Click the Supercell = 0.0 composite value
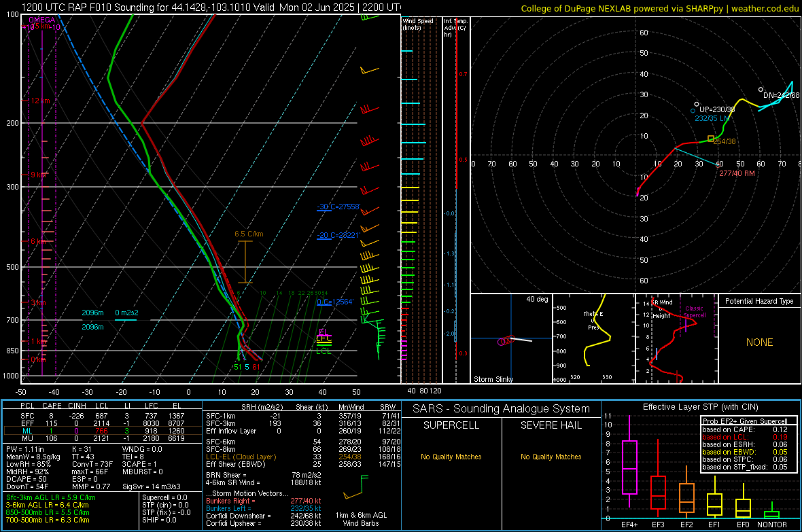The width and height of the screenshot is (802, 532). tap(164, 497)
